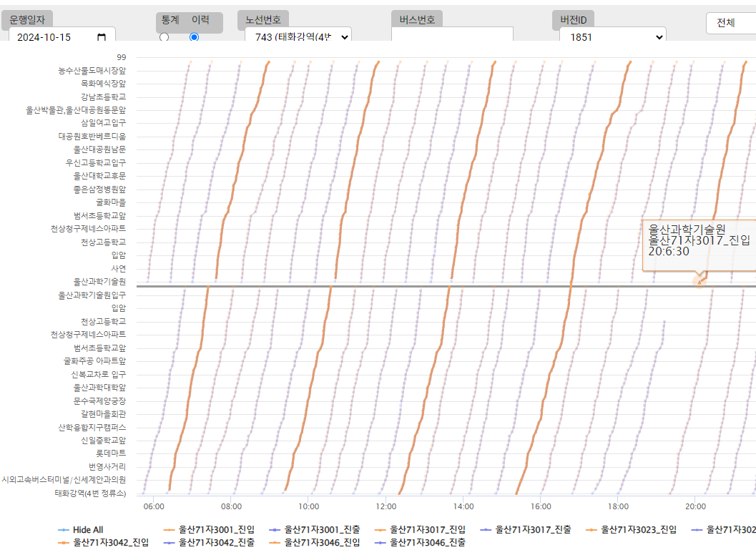Click the orange 울산71자3001_진입 legend swatch

click(170, 530)
